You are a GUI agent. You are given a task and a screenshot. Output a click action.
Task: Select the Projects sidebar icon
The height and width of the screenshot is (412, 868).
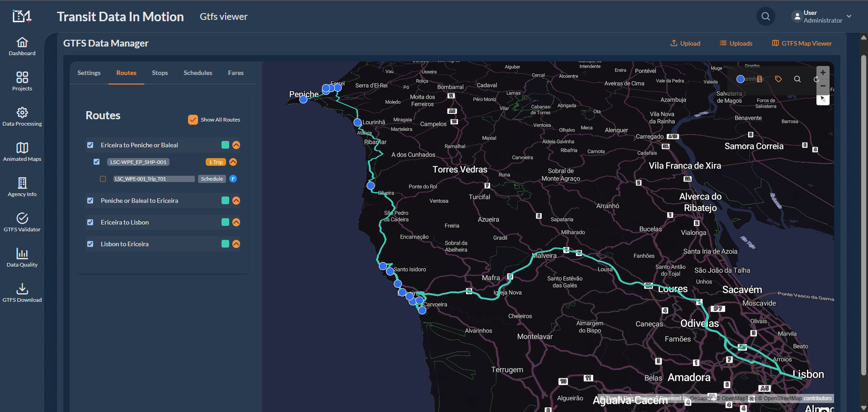pos(22,81)
